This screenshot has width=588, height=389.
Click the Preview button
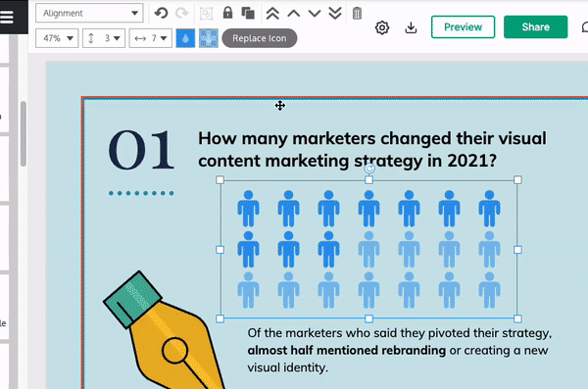click(464, 27)
